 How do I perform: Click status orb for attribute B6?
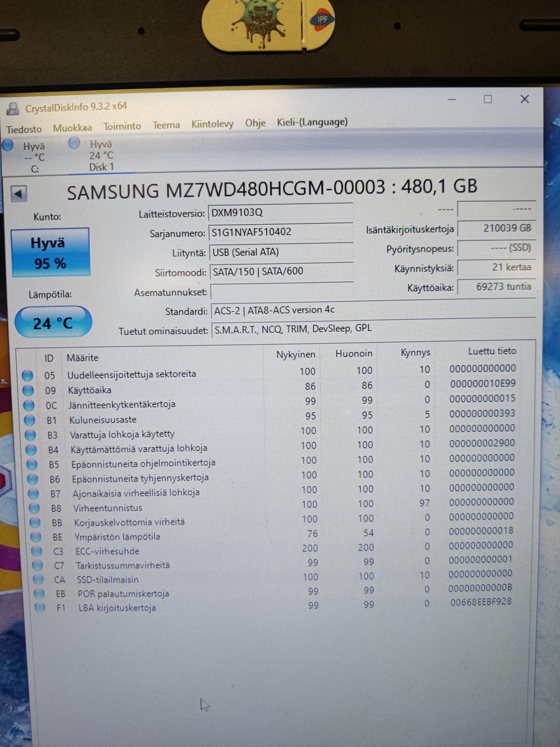click(33, 479)
